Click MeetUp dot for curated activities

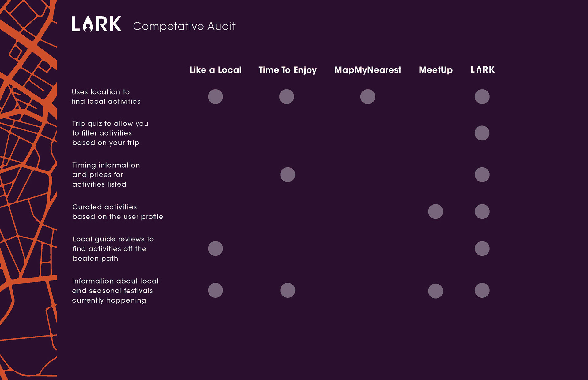tap(435, 211)
